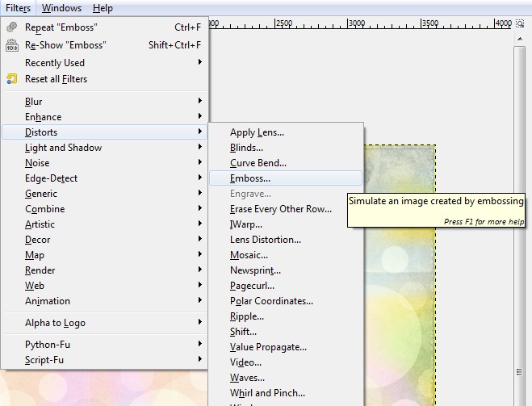Select Reset all Filters
This screenshot has width=532, height=406.
click(x=104, y=79)
